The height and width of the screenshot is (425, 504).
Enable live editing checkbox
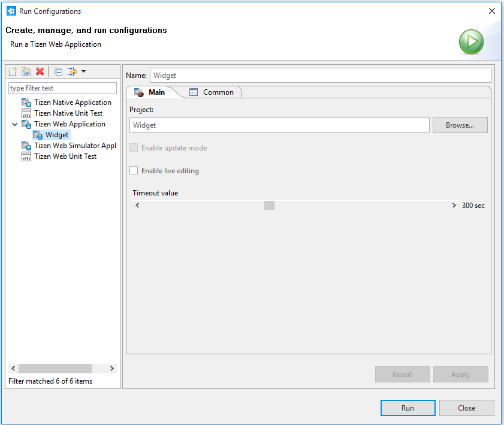134,171
